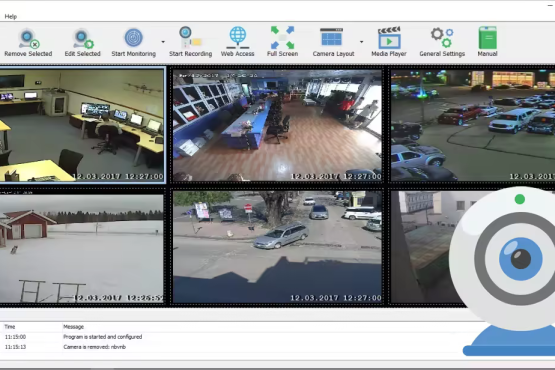555x370 pixels.
Task: Expand the Camera Layout dropdown arrow
Action: click(x=361, y=42)
